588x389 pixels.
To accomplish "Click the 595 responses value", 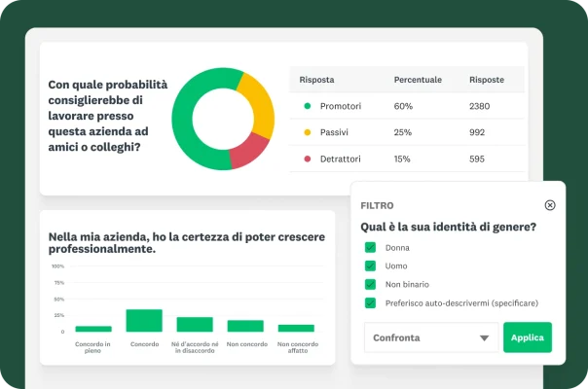I will point(477,159).
